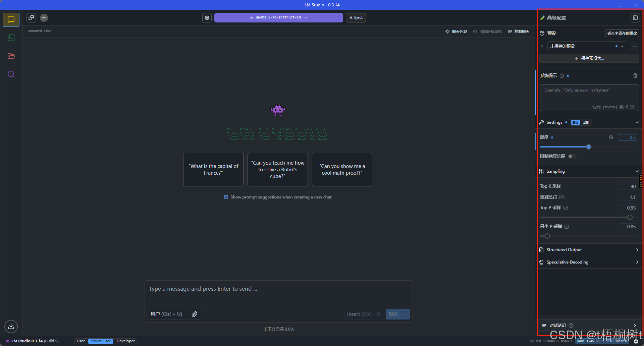Open app settings gear in status bar
The width and height of the screenshot is (644, 346).
coord(636,341)
